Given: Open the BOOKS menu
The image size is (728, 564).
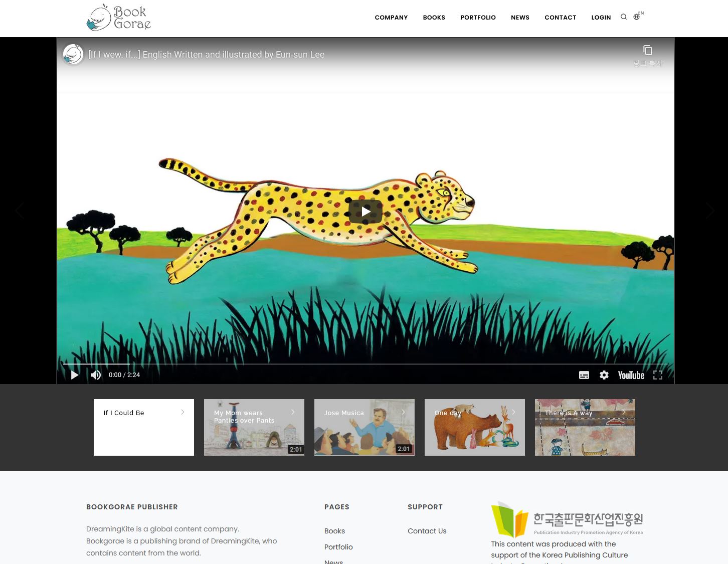Looking at the screenshot, I should tap(434, 18).
